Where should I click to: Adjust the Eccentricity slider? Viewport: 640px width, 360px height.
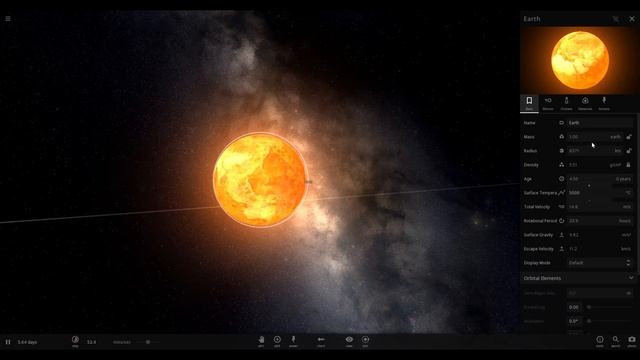610,307
